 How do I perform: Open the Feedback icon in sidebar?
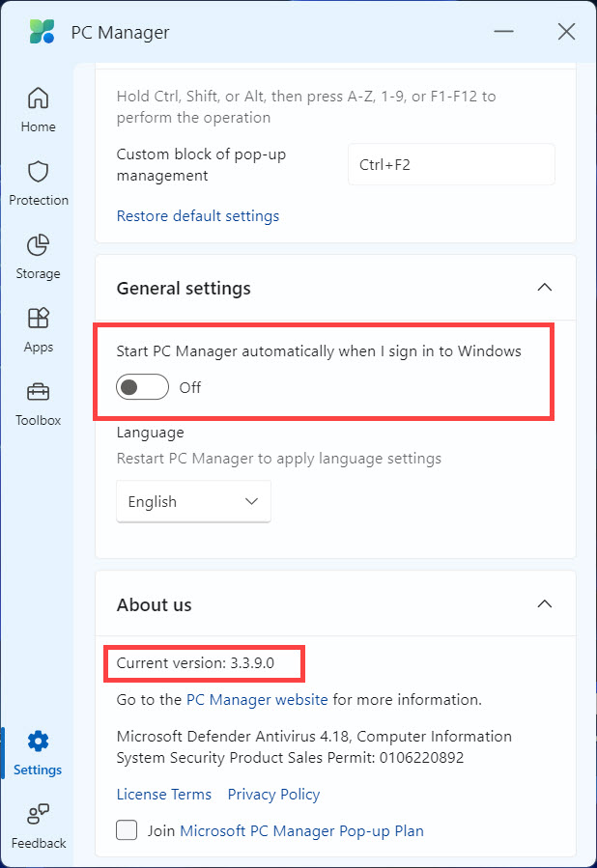point(38,815)
